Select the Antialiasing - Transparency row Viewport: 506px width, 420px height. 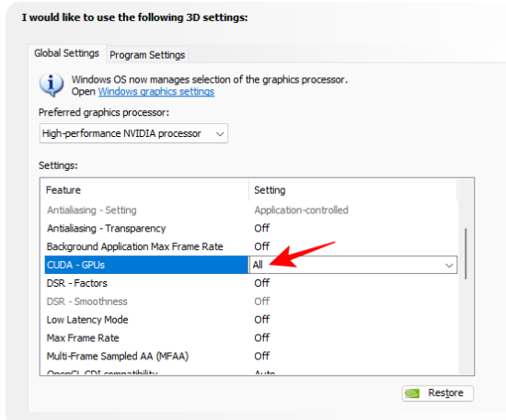coord(250,229)
